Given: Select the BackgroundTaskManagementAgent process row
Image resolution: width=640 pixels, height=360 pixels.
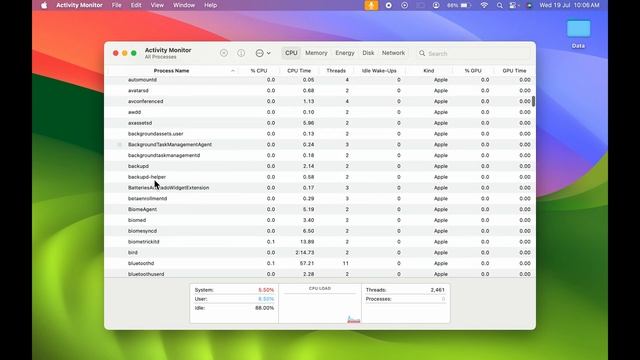Looking at the screenshot, I should tap(320, 144).
